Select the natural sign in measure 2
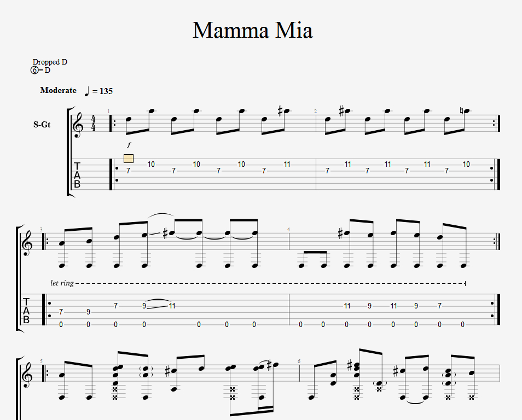This screenshot has width=522, height=420. tap(462, 111)
